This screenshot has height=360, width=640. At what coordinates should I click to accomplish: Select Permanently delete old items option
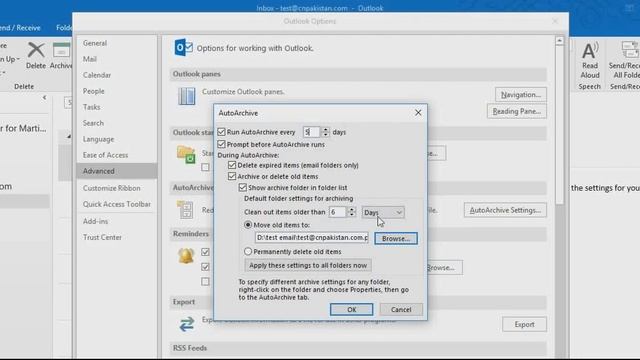point(248,251)
